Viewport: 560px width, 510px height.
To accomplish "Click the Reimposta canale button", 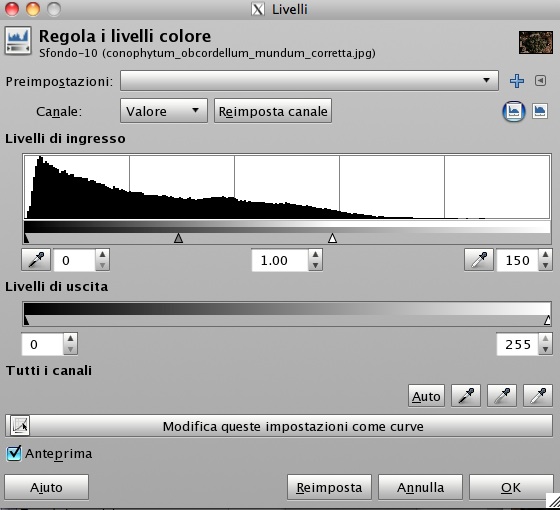I will [x=273, y=111].
